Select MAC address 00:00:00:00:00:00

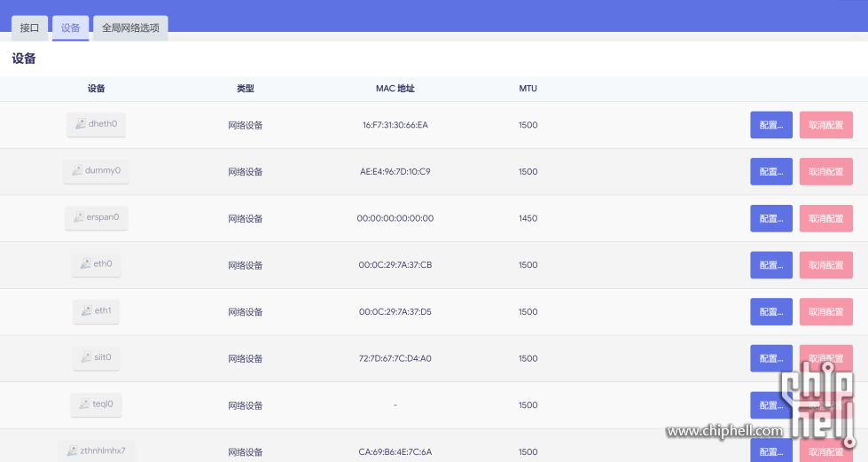click(395, 218)
